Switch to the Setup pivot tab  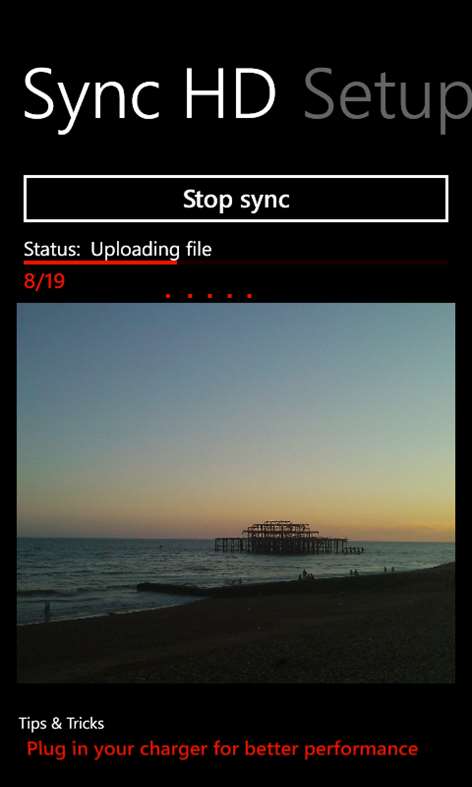[388, 96]
